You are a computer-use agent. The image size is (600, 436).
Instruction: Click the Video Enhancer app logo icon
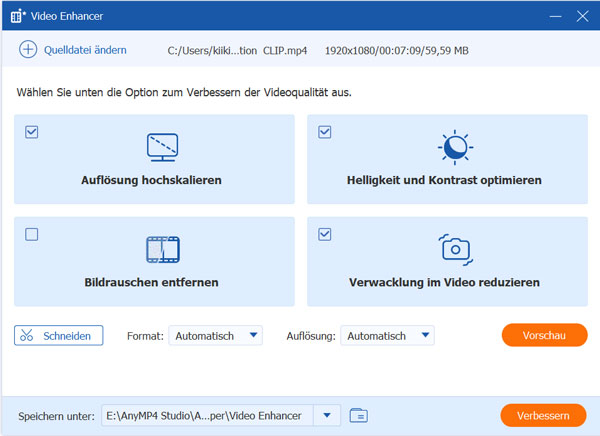tap(18, 16)
